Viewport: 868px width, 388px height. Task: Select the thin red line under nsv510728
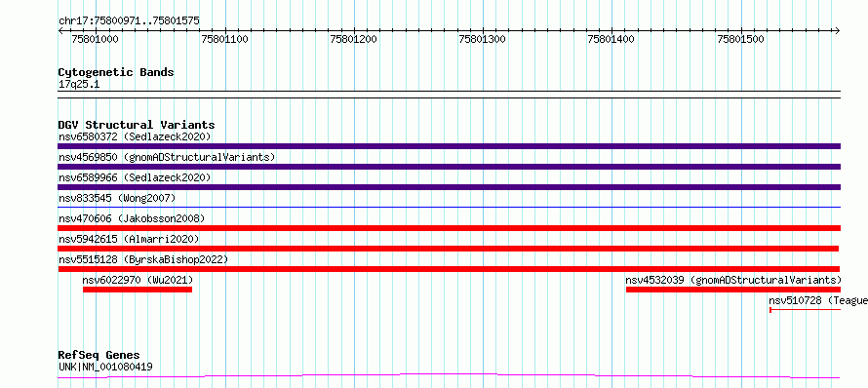coord(806,310)
